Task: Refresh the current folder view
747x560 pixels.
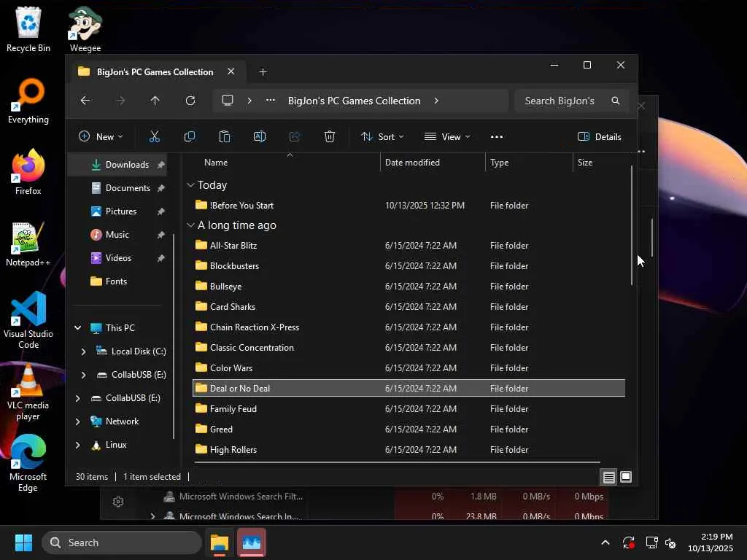Action: [x=190, y=101]
